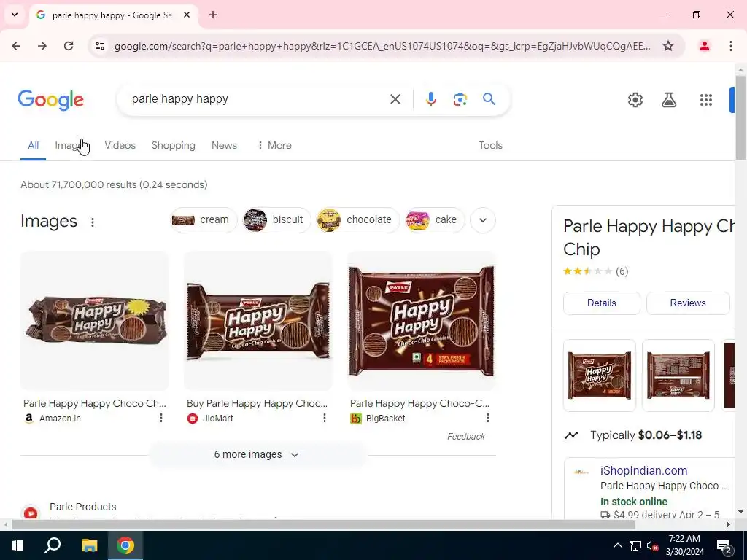Open the JioMart Happy Happy image
Screen dimensions: 747x560
pos(258,321)
